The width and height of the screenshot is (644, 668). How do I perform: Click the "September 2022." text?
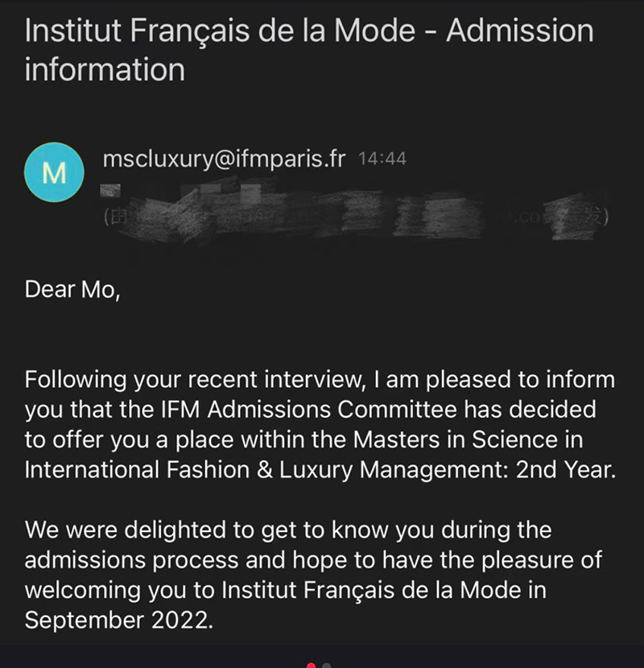click(x=118, y=621)
